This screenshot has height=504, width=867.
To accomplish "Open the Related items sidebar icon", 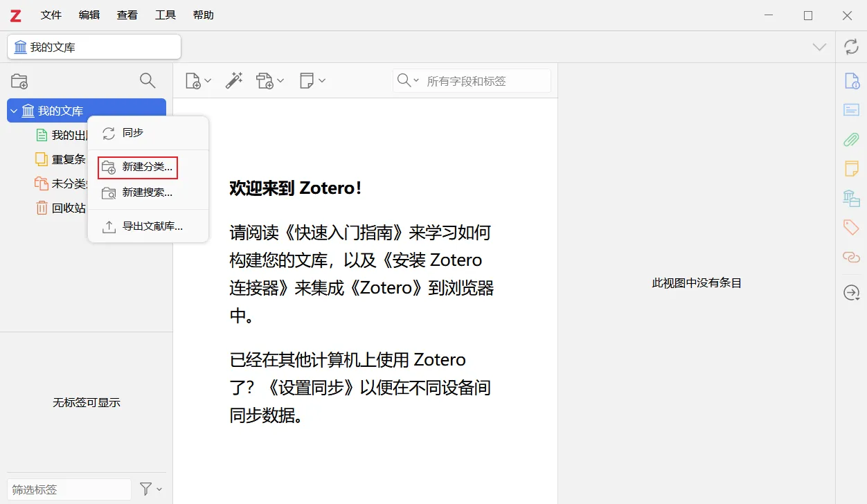I will coord(851,257).
